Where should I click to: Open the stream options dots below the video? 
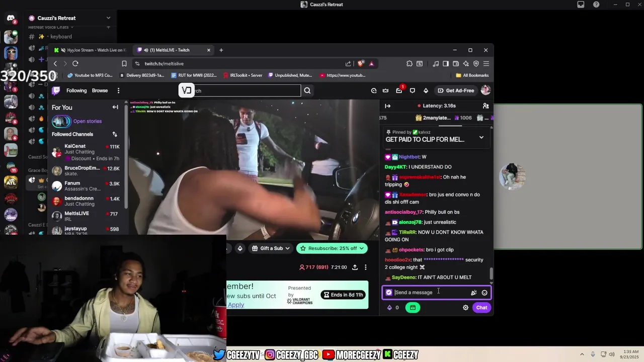coord(366,267)
